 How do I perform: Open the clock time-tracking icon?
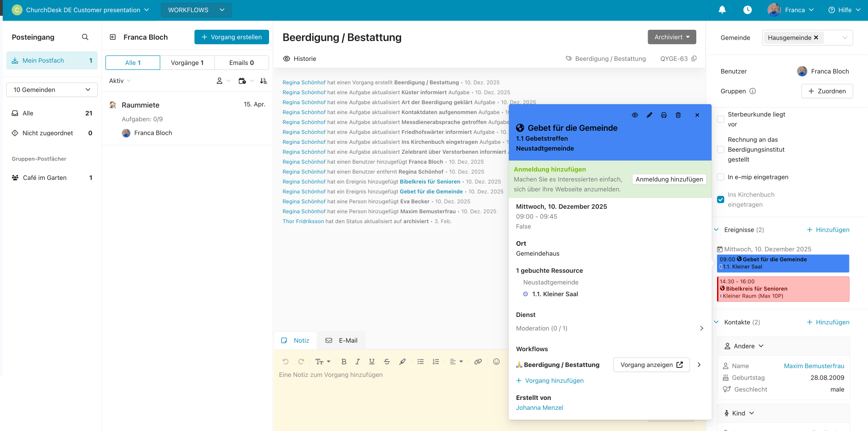tap(747, 10)
